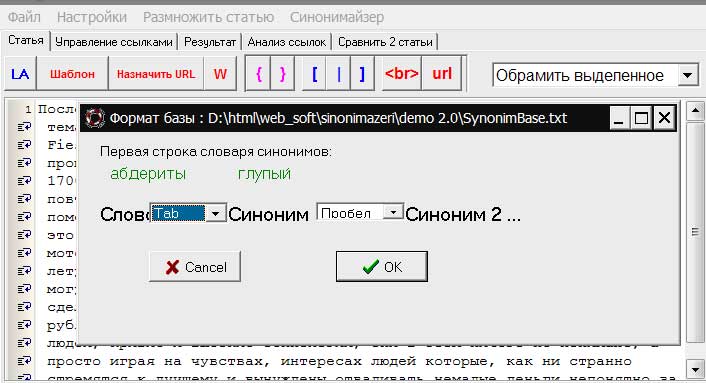Click the red W toolbar icon
Image resolution: width=706 pixels, height=383 pixels.
tap(220, 74)
